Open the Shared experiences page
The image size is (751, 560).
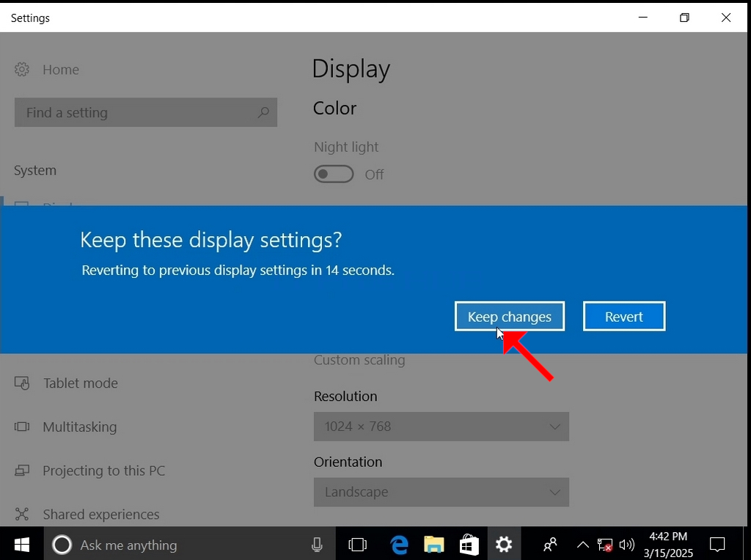click(101, 514)
